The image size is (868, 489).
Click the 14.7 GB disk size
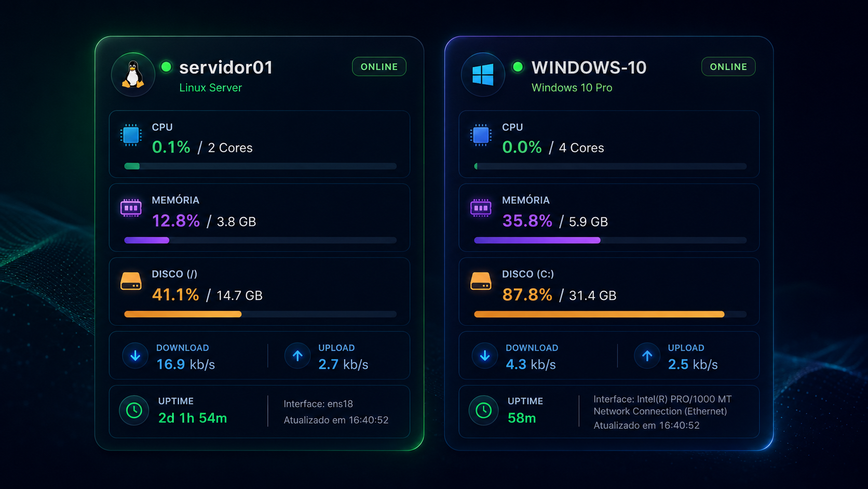[239, 296]
